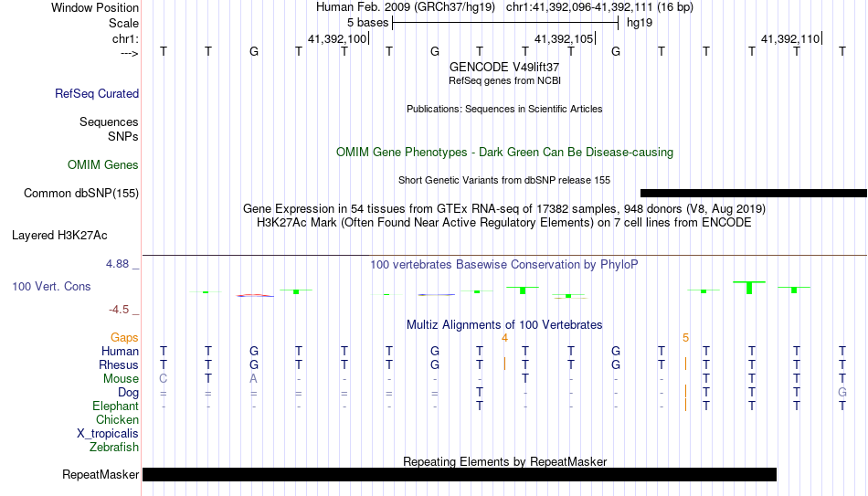Click the Common dbSNP(155) track label
This screenshot has width=868, height=496.
[x=81, y=194]
